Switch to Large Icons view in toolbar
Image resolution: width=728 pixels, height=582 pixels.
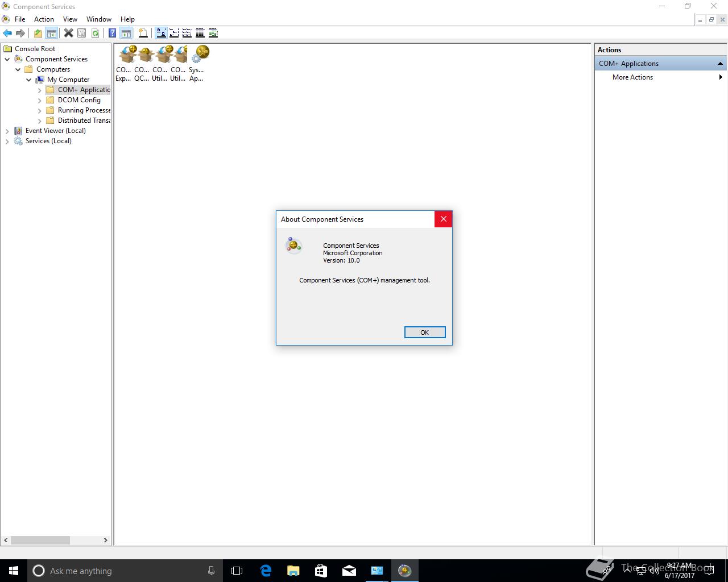161,33
